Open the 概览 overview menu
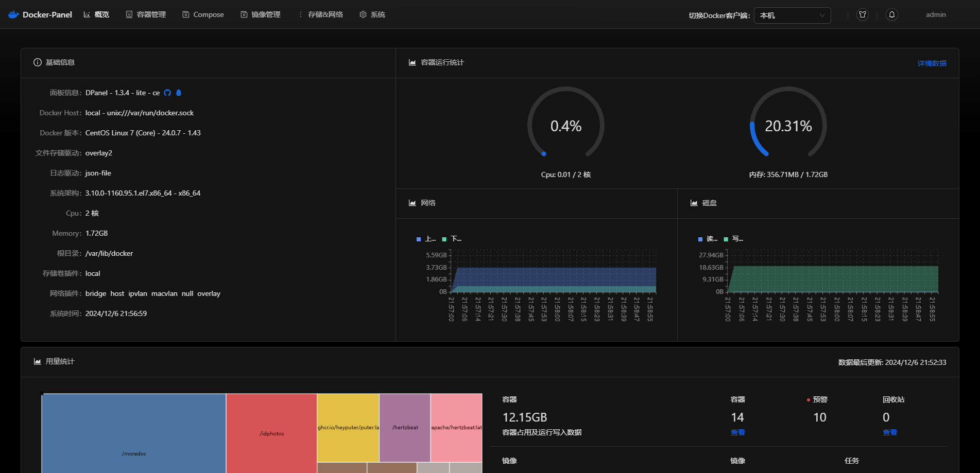 pos(96,14)
